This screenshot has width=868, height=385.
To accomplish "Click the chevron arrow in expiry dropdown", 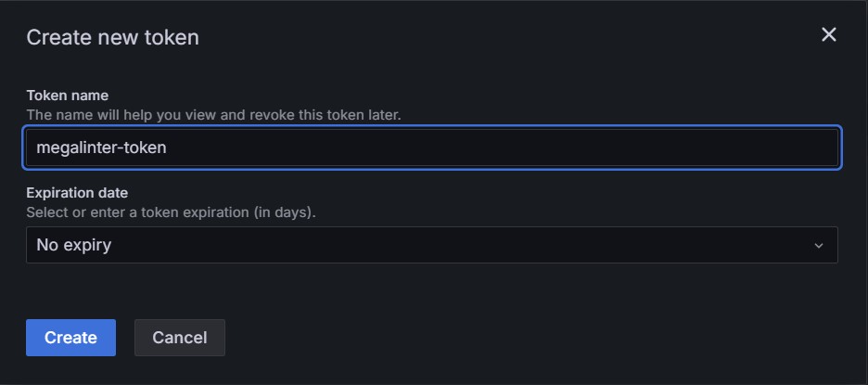I will 818,246.
